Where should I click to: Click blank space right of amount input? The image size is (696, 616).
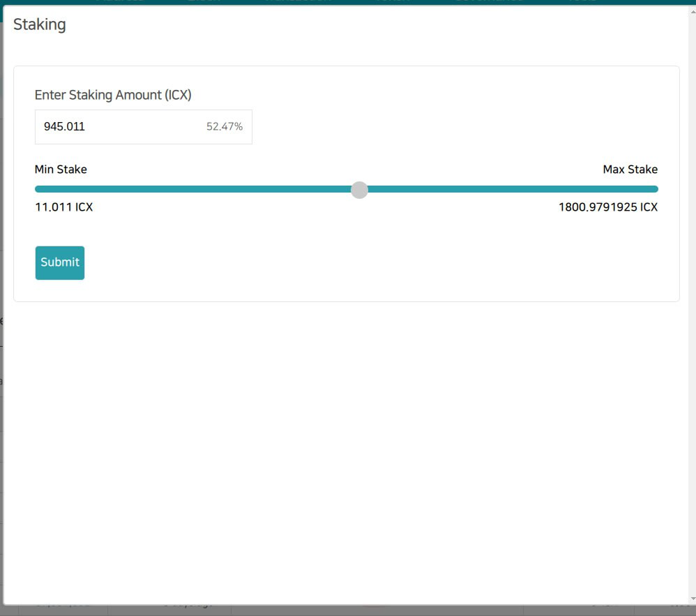point(453,127)
